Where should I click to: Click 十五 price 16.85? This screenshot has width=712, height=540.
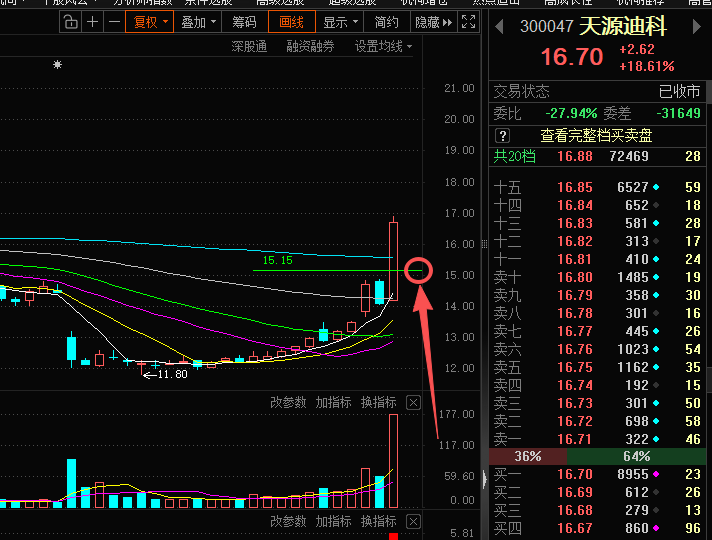tap(575, 187)
